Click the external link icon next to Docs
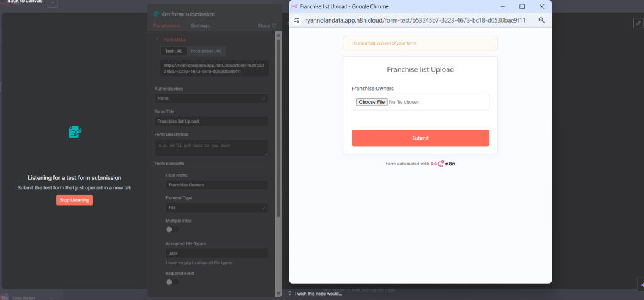 tap(274, 26)
